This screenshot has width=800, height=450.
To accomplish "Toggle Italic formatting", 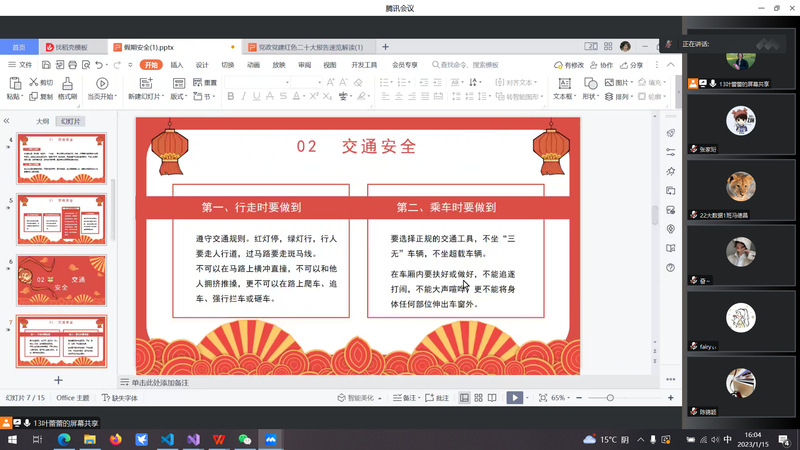I will pyautogui.click(x=244, y=96).
